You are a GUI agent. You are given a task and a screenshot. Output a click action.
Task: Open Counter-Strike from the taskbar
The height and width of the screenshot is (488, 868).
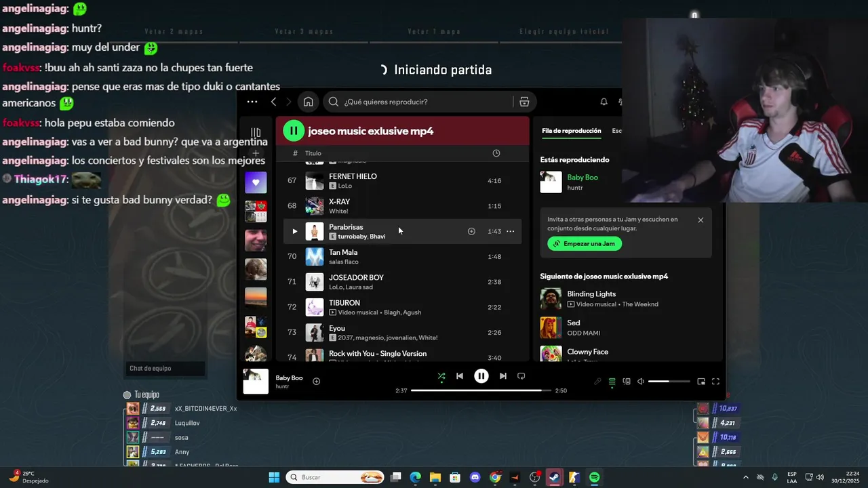coord(574,477)
